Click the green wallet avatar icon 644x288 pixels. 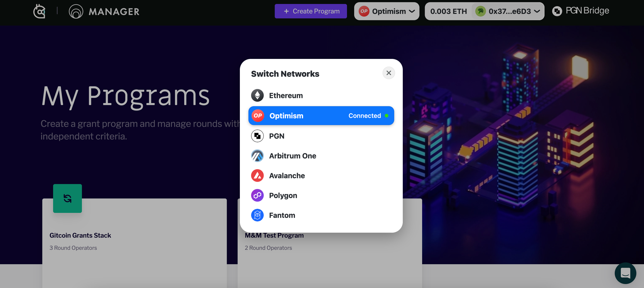[x=481, y=11]
